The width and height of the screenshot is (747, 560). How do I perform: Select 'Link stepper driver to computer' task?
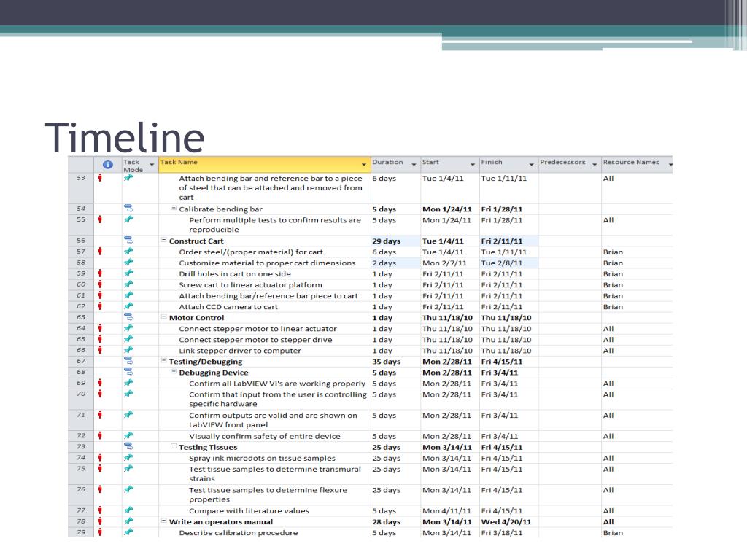(x=240, y=351)
